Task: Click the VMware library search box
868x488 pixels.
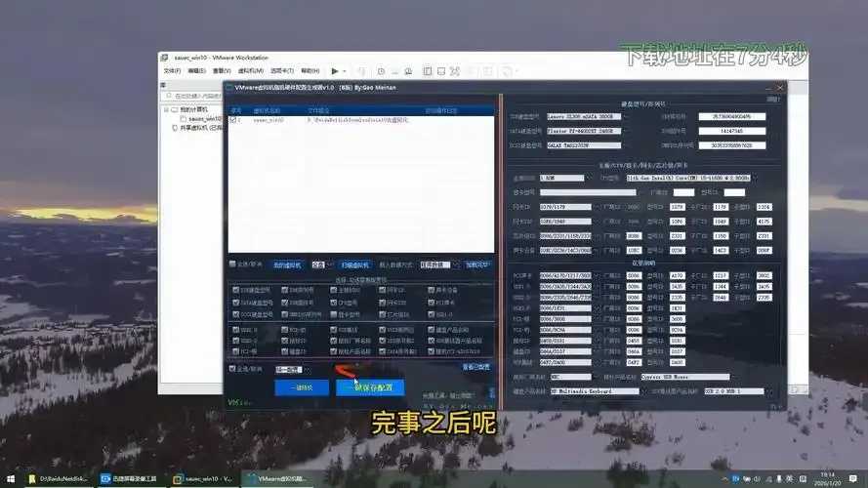Action: pyautogui.click(x=193, y=96)
